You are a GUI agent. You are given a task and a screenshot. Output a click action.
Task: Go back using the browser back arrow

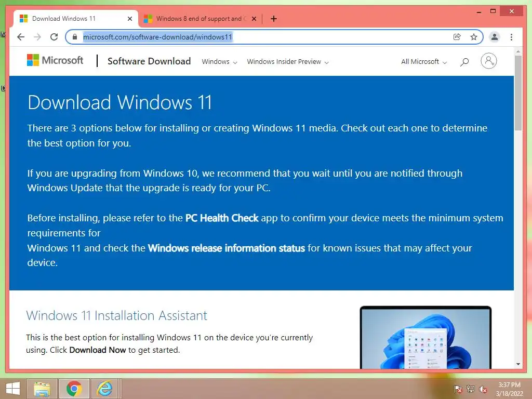click(21, 37)
